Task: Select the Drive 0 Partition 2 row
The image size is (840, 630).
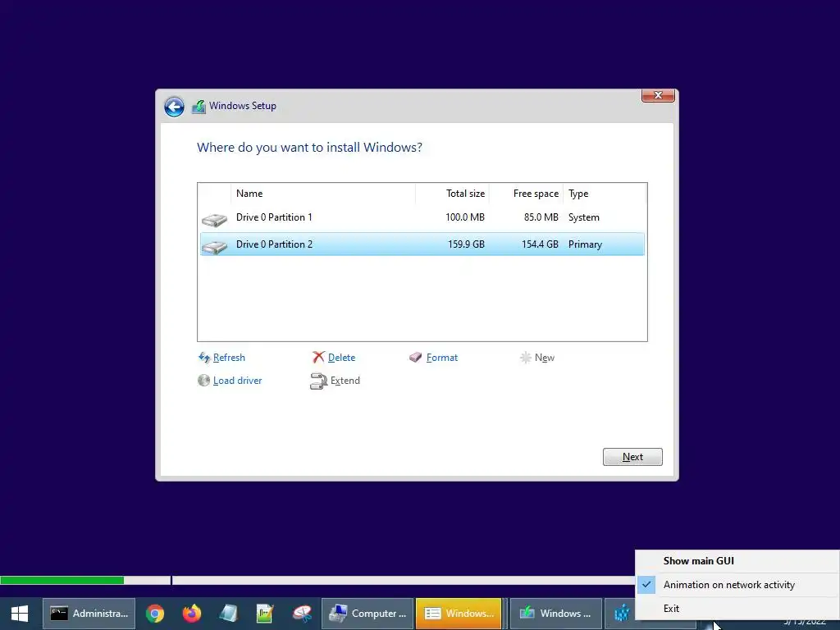Action: 422,244
